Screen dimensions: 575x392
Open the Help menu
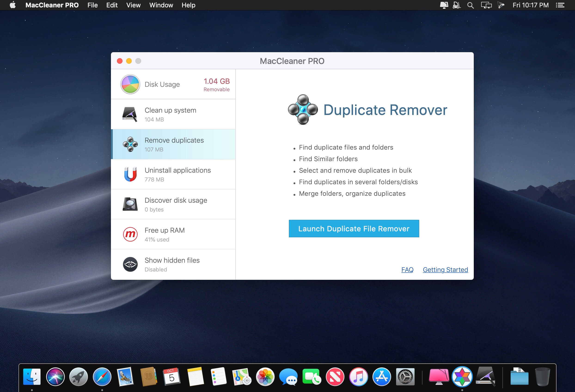(188, 5)
